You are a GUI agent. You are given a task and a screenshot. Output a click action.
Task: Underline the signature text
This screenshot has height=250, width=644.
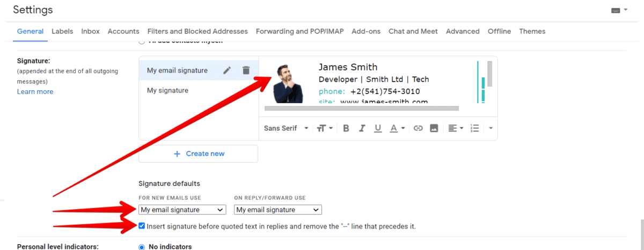pos(378,128)
